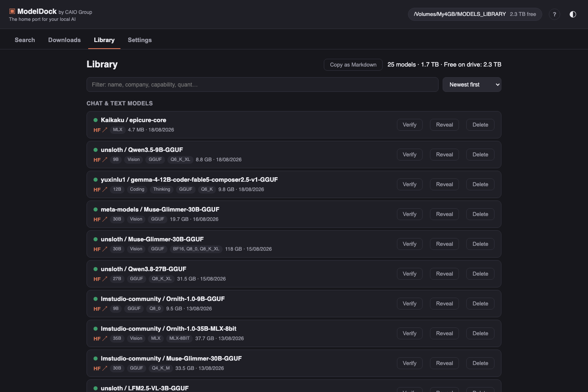Open the help question mark button
The height and width of the screenshot is (392, 588).
(555, 14)
